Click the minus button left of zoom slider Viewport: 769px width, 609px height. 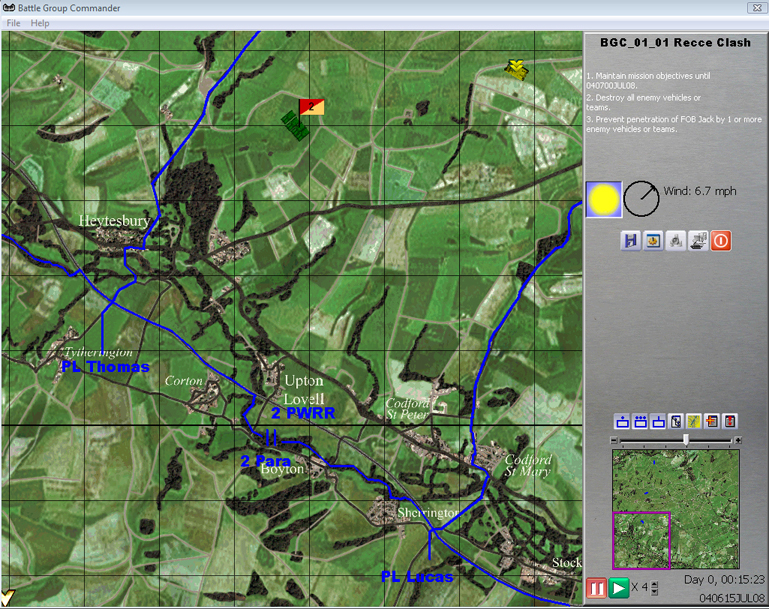[614, 440]
